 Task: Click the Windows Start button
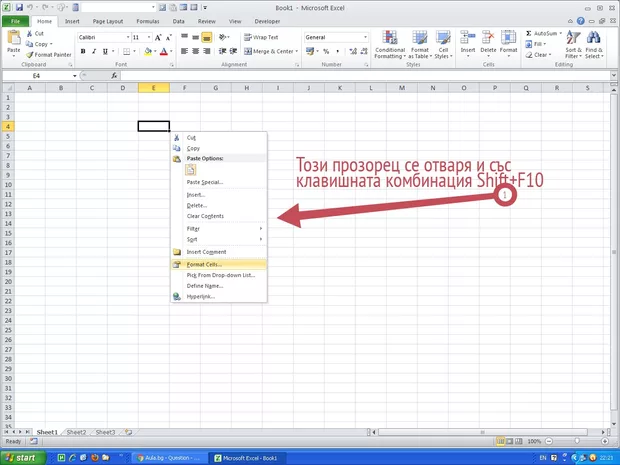22,457
